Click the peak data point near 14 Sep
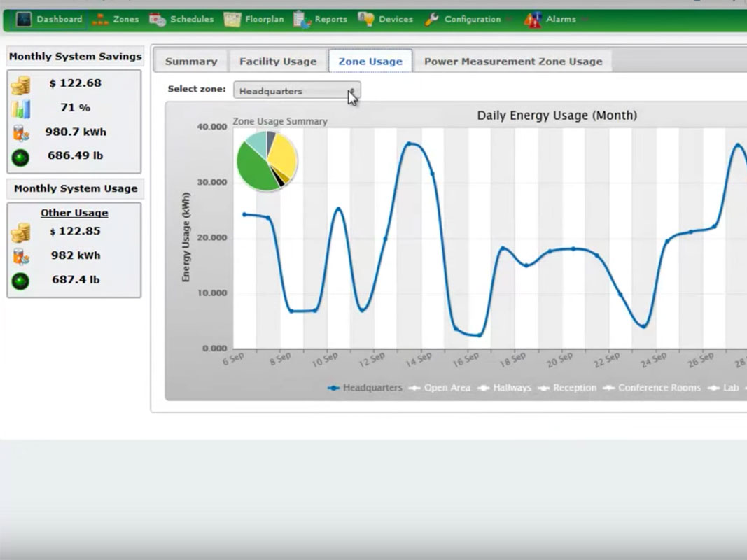747x560 pixels. [x=410, y=143]
